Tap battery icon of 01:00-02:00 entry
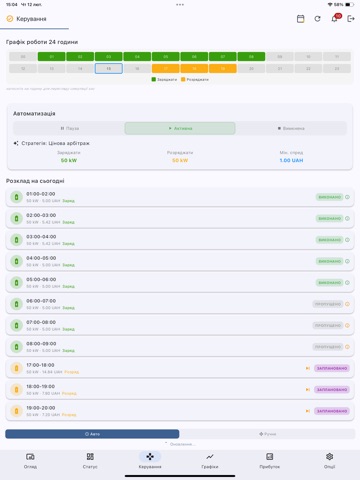 16,197
